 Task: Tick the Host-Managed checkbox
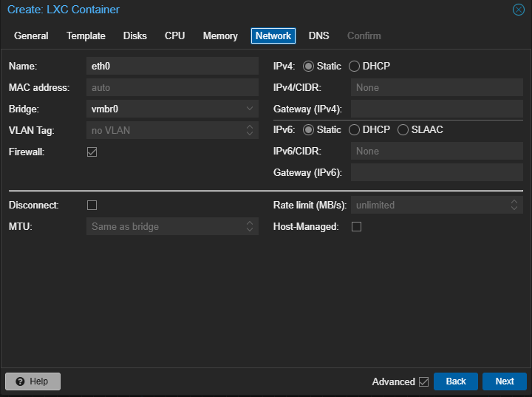pyautogui.click(x=356, y=226)
